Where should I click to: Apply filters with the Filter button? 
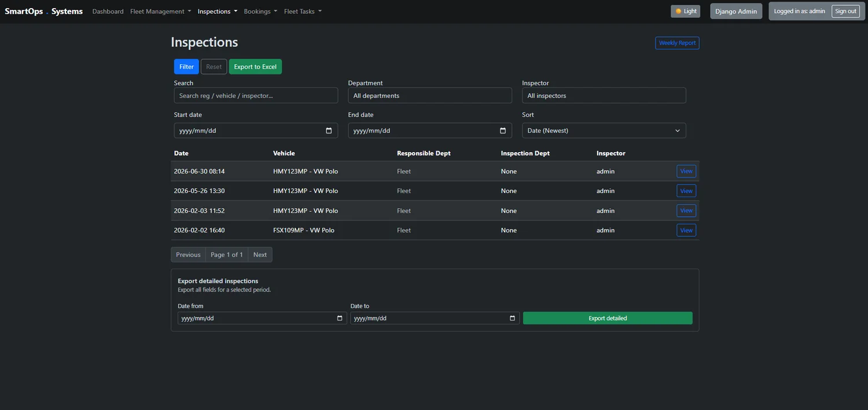pyautogui.click(x=186, y=67)
